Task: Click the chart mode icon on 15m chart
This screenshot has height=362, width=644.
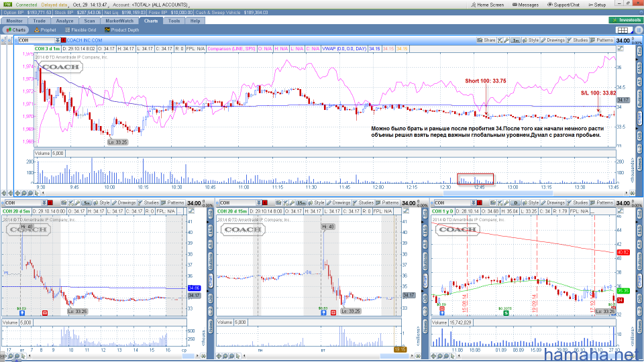Action: pyautogui.click(x=405, y=211)
